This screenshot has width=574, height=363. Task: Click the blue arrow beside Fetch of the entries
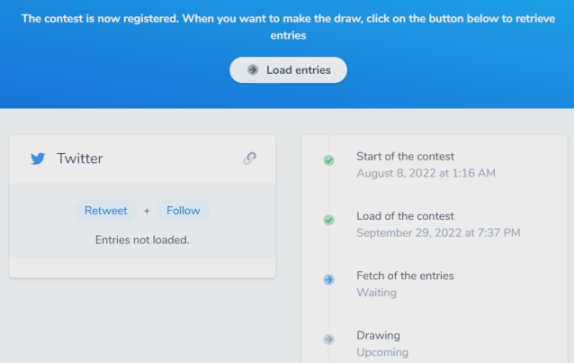point(329,280)
